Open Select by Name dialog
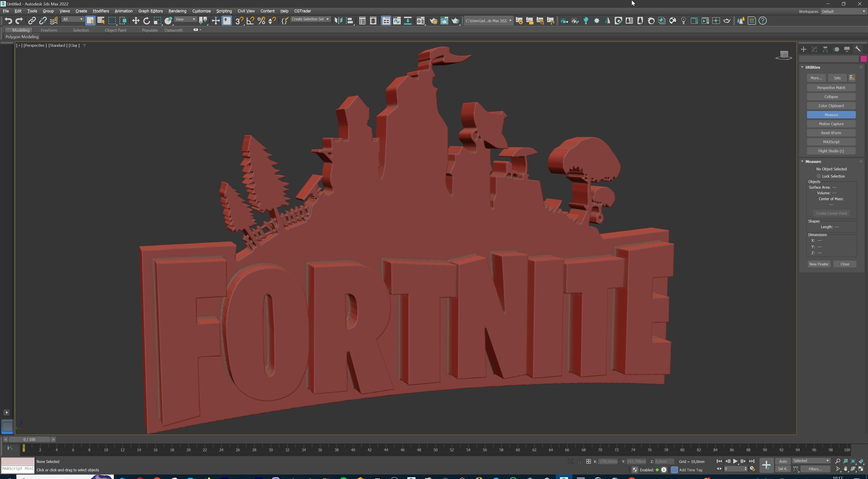868x479 pixels. point(101,21)
